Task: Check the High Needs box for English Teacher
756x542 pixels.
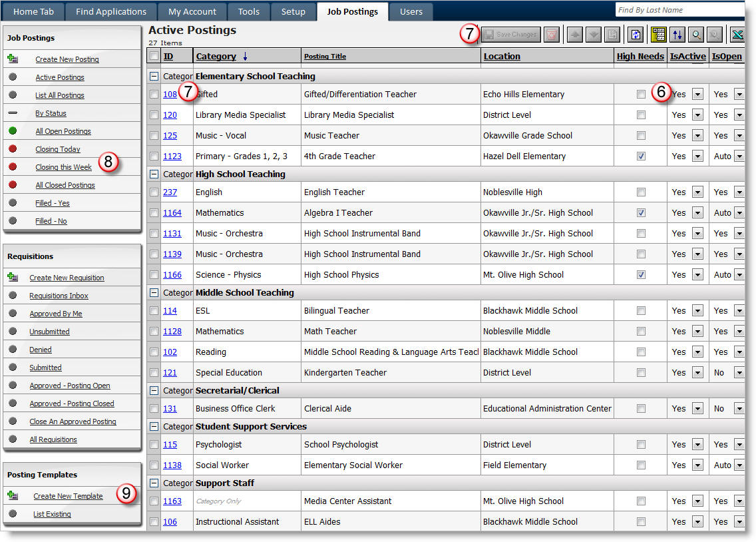Action: [641, 192]
